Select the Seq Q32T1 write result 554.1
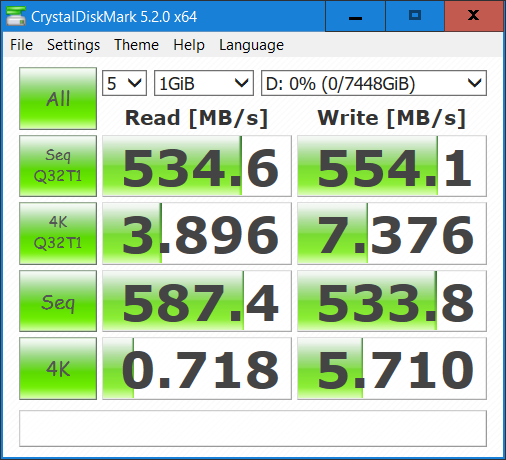Image resolution: width=506 pixels, height=460 pixels. click(x=392, y=166)
